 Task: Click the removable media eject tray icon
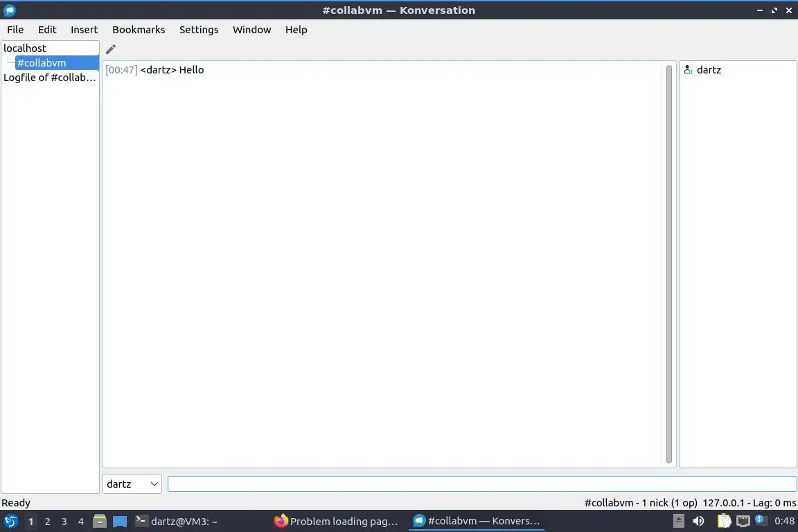[x=678, y=522]
